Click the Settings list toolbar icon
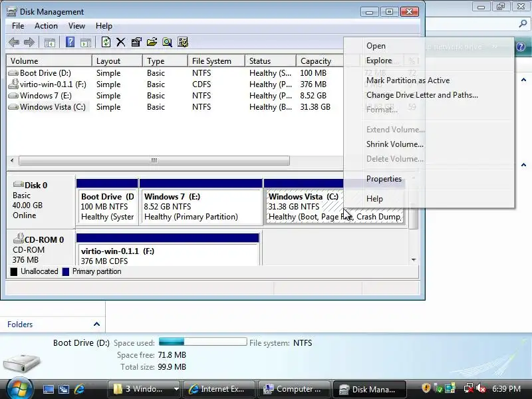 (182, 42)
